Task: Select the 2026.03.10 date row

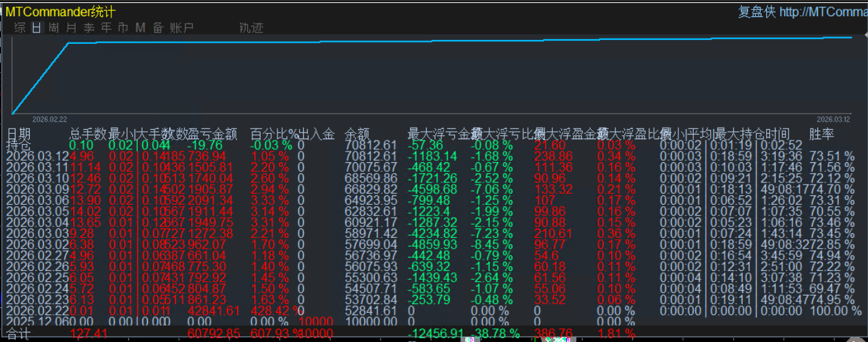Action: click(x=36, y=178)
